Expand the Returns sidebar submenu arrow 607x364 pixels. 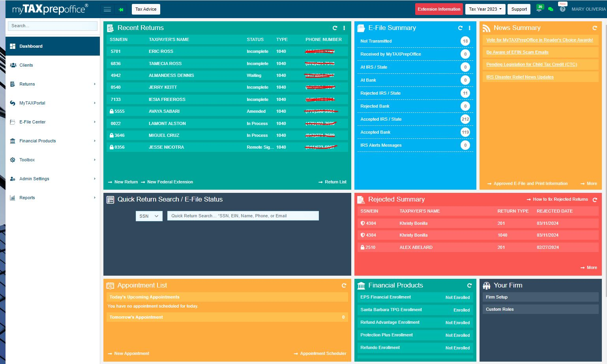pyautogui.click(x=95, y=84)
